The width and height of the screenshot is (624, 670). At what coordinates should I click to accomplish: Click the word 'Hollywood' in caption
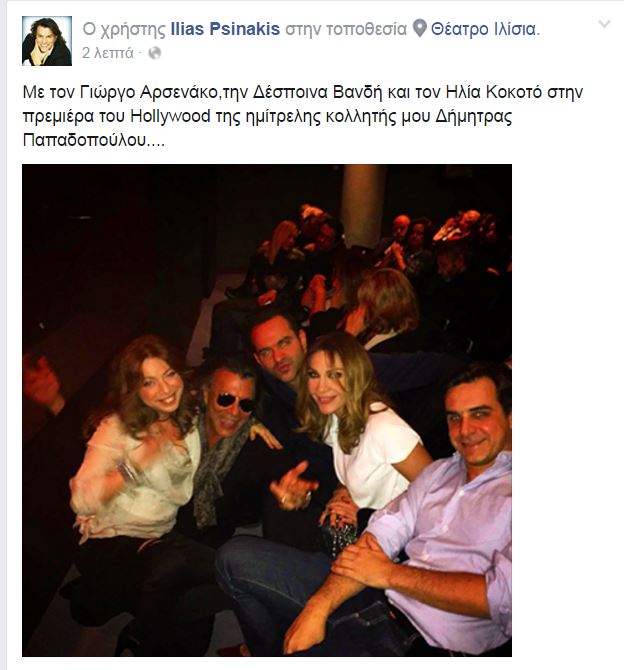[170, 116]
